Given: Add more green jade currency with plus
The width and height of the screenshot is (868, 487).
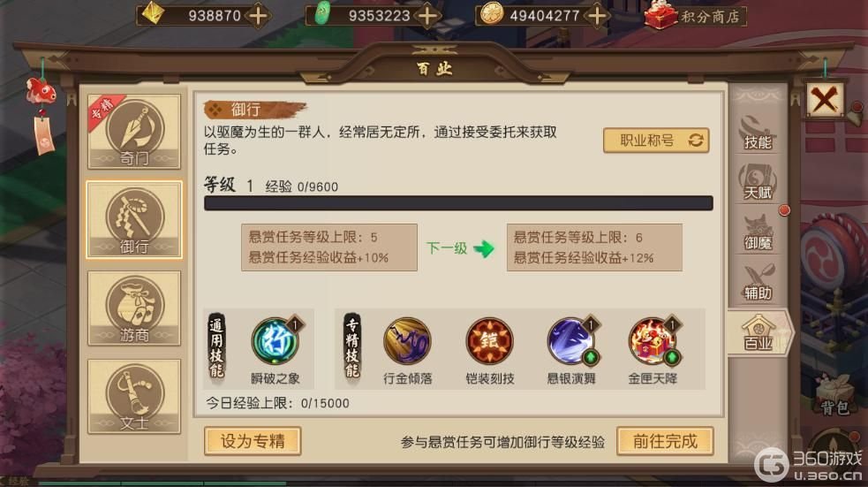Looking at the screenshot, I should click(x=427, y=16).
